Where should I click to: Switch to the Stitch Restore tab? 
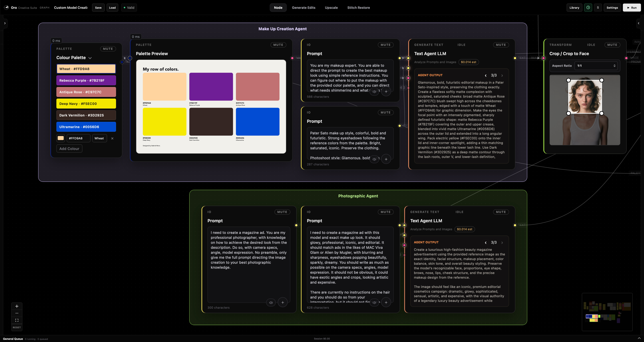358,8
